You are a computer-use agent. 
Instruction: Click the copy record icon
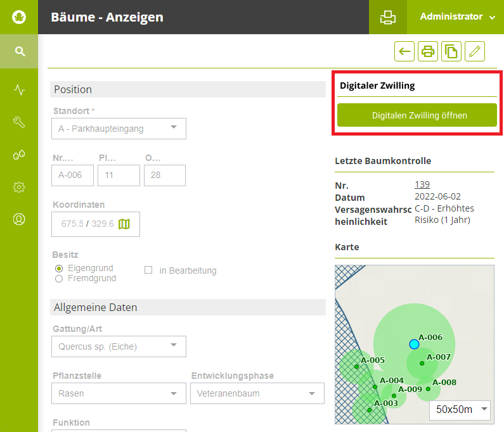click(x=451, y=51)
